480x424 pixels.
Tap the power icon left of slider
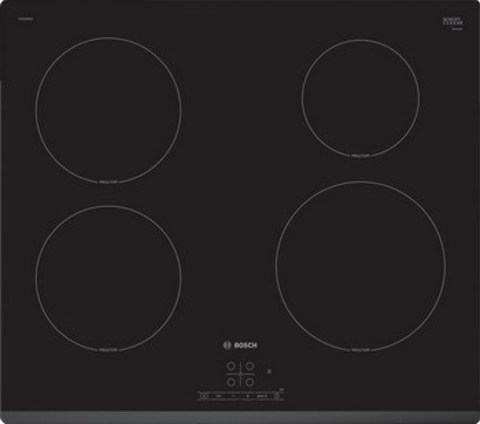pos(204,396)
